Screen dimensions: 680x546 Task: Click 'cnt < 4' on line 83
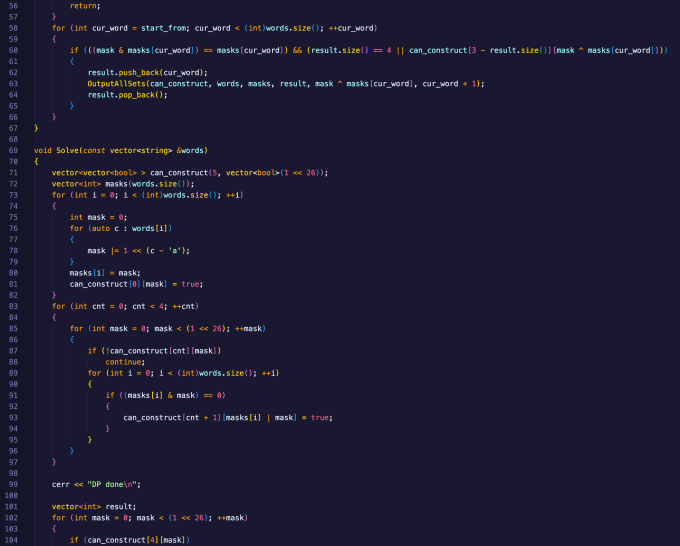click(147, 307)
